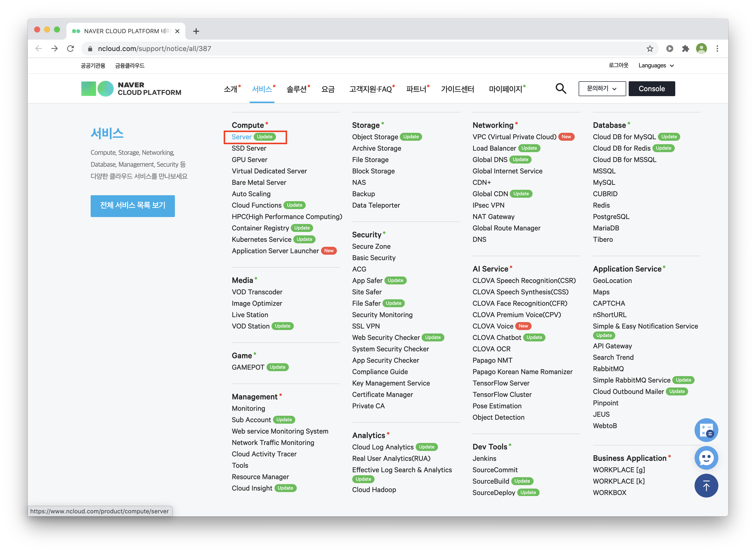Open Chrome's three-dot menu

point(717,49)
